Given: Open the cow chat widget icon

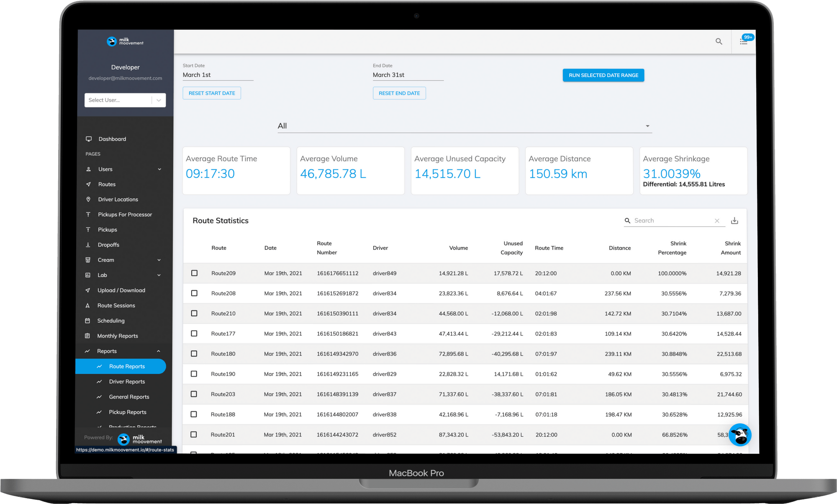Looking at the screenshot, I should pyautogui.click(x=739, y=435).
